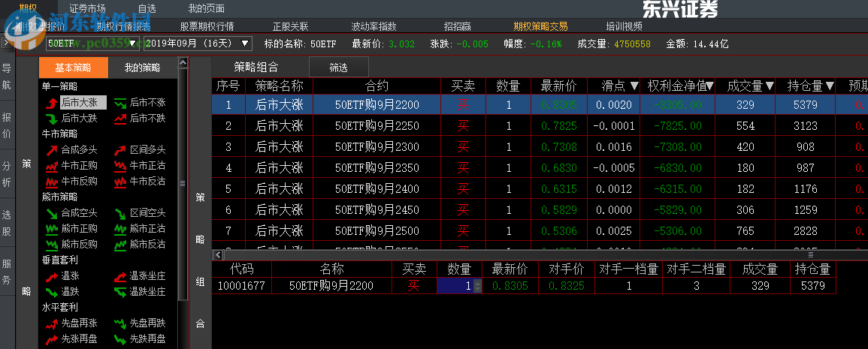The width and height of the screenshot is (868, 349).
Task: Sort by the 滑点 column arrow
Action: click(x=634, y=86)
